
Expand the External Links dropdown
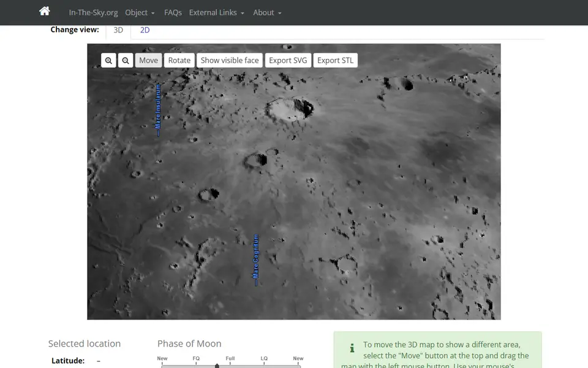(x=217, y=12)
